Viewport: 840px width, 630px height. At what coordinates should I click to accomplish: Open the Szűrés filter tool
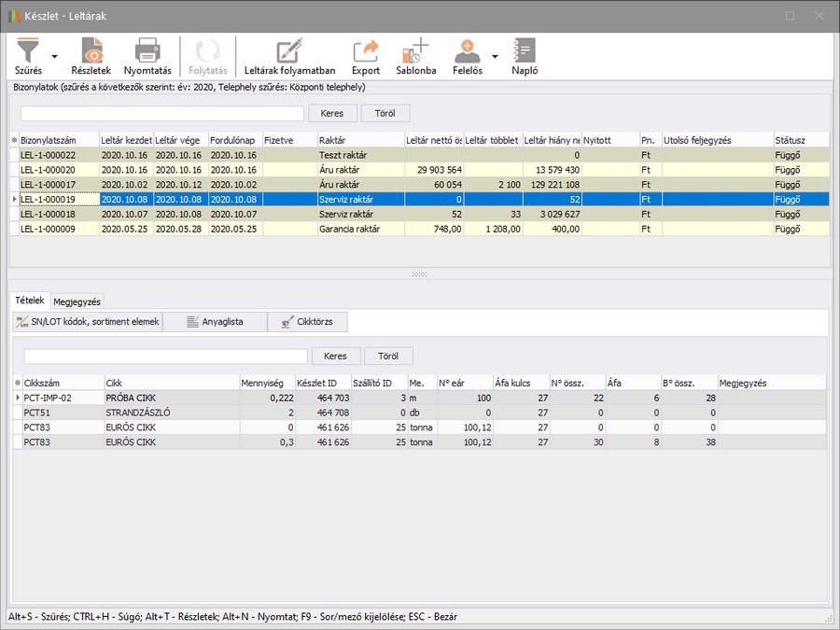[x=29, y=56]
